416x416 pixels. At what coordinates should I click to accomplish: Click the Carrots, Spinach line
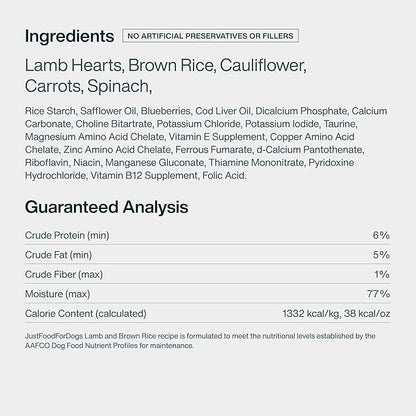pyautogui.click(x=88, y=86)
